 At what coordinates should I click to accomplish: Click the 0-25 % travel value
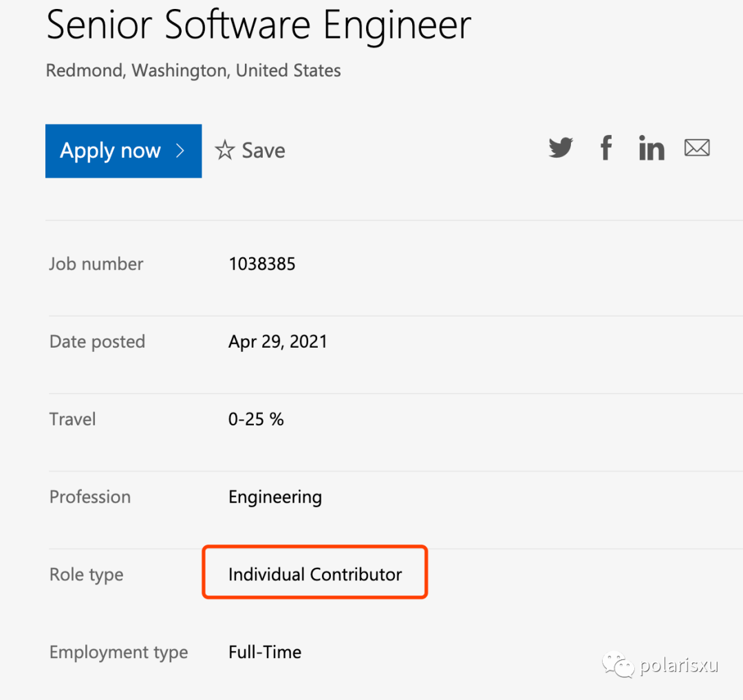[x=256, y=419]
